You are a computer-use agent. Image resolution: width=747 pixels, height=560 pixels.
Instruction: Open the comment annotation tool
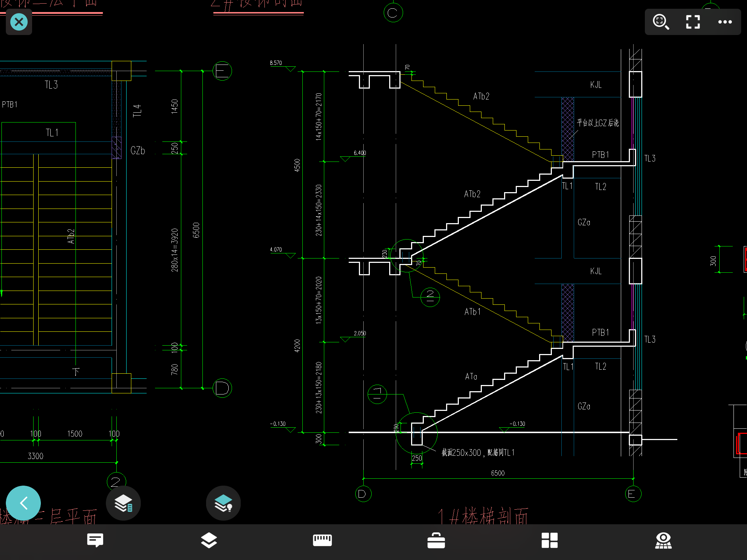point(95,540)
